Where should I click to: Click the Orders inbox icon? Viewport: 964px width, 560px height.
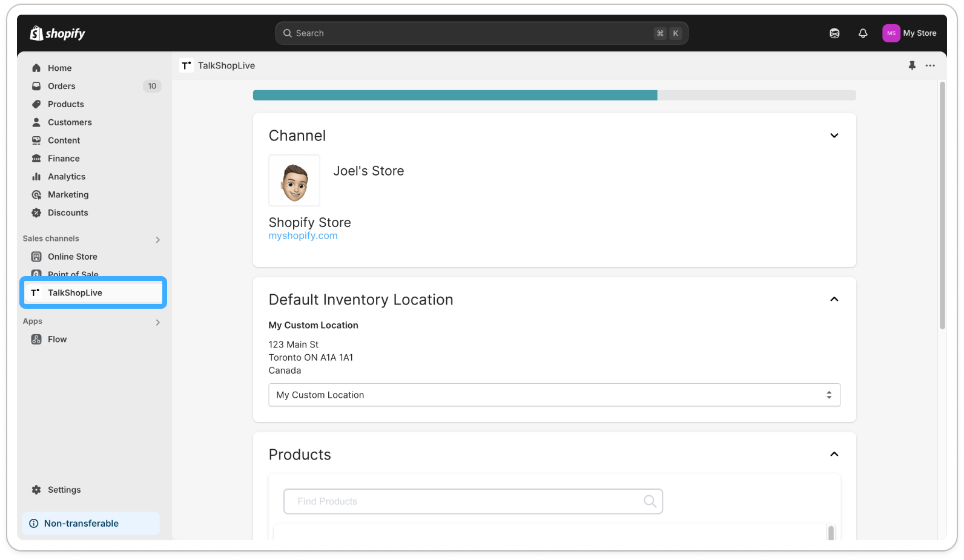(x=36, y=86)
